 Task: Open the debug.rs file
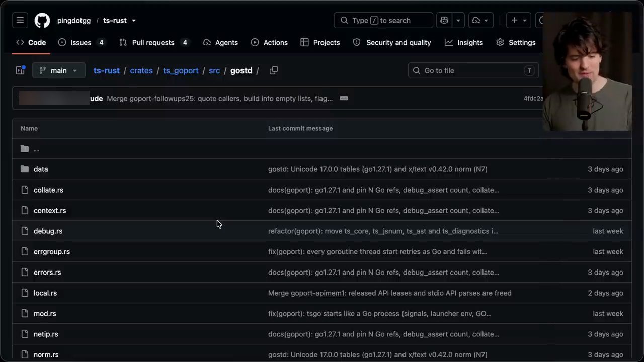pos(48,231)
